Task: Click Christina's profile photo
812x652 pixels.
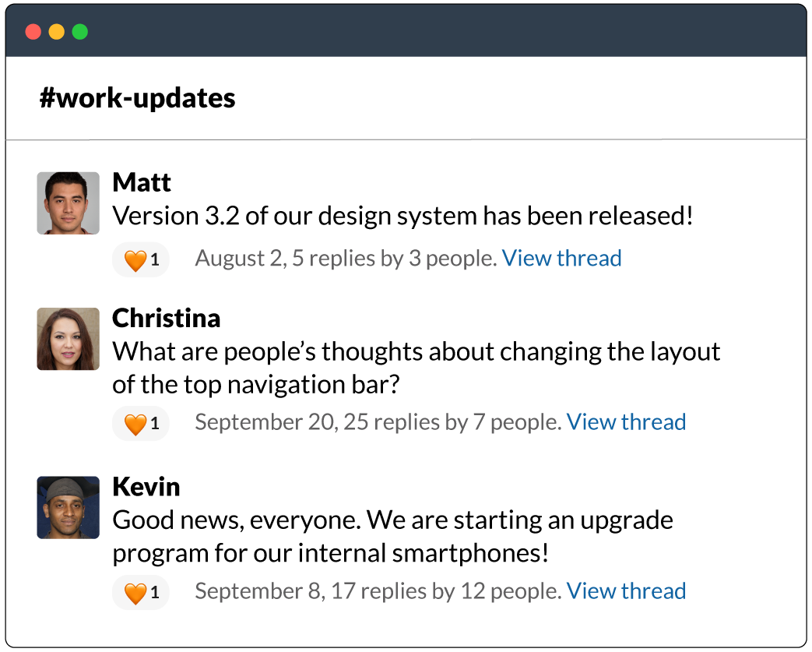Action: pos(68,339)
